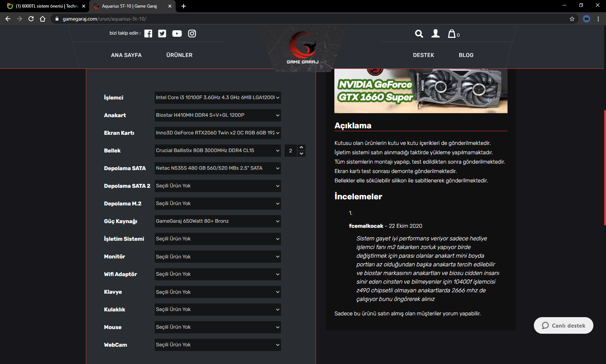This screenshot has width=606, height=364.
Task: Increase the Bellek quantity
Action: pyautogui.click(x=302, y=147)
